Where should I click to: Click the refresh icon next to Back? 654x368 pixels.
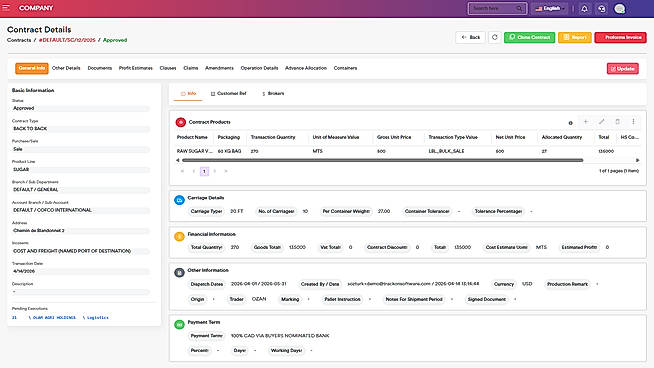495,37
